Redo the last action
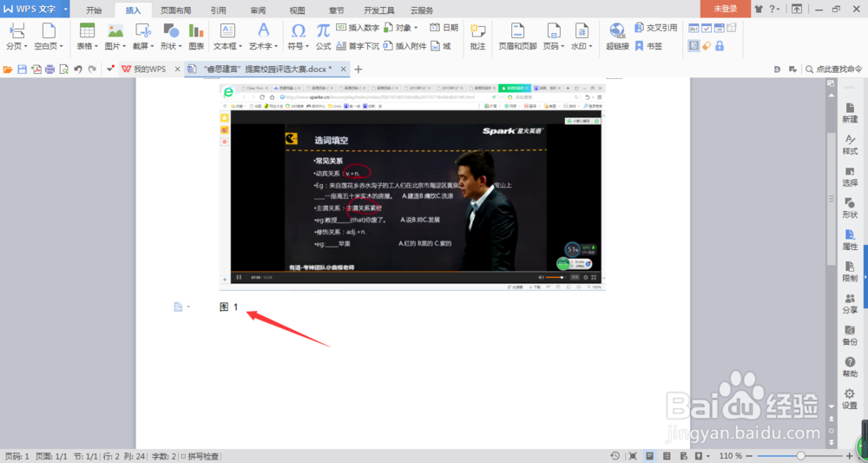Image resolution: width=868 pixels, height=463 pixels. pyautogui.click(x=93, y=69)
